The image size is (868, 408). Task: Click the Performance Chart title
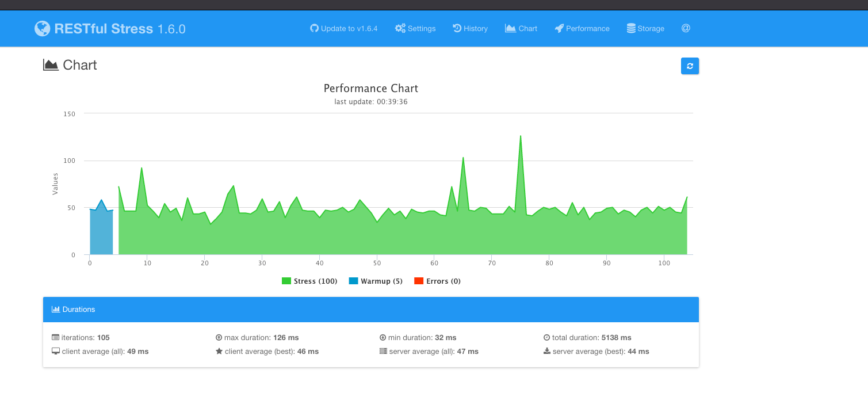point(371,89)
